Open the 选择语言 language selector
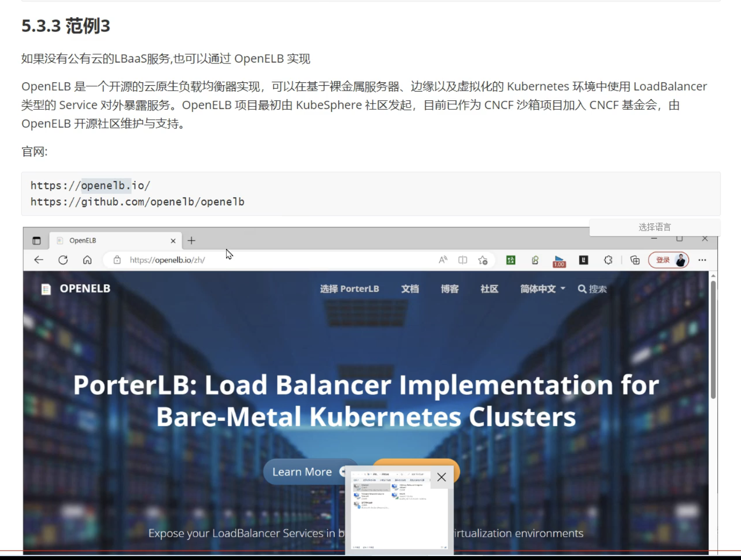 (x=654, y=227)
